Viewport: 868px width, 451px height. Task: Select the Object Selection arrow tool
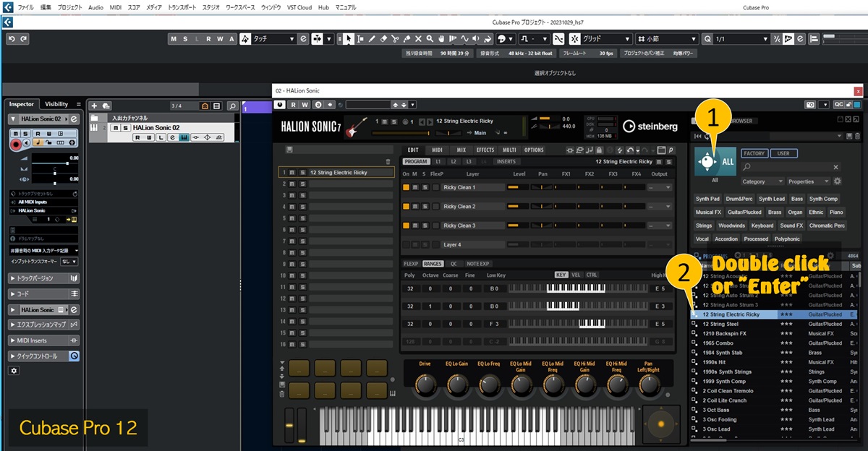click(x=349, y=39)
